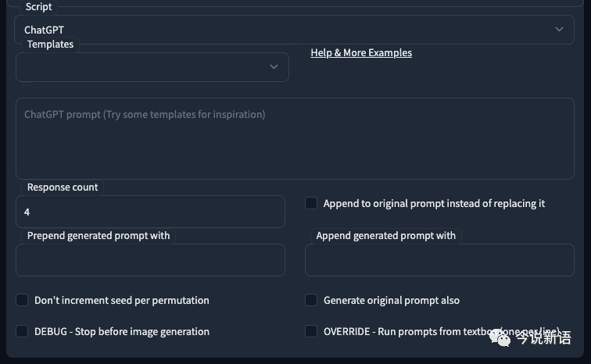The image size is (591, 364).
Task: Tick OVERRIDE run prompts from textbox
Action: pos(311,331)
